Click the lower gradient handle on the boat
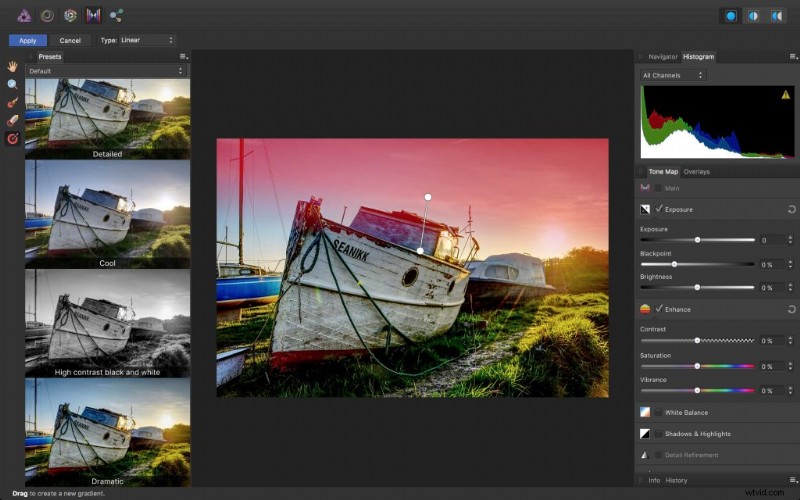800x500 pixels. (x=420, y=251)
